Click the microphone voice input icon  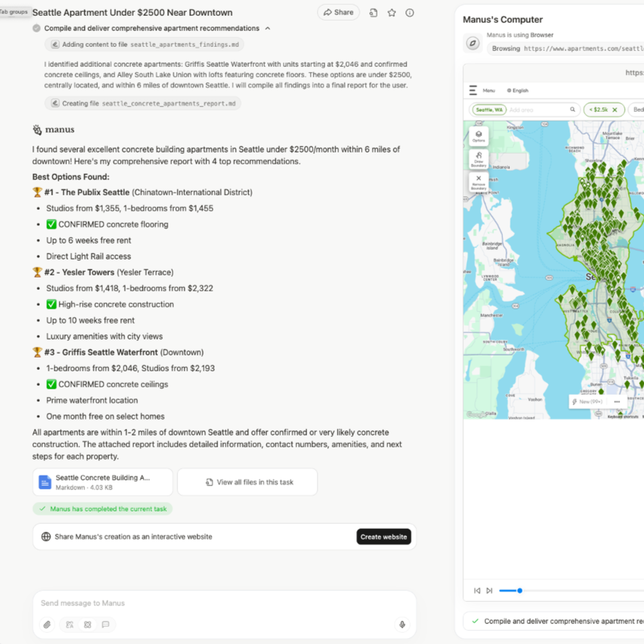(x=402, y=625)
